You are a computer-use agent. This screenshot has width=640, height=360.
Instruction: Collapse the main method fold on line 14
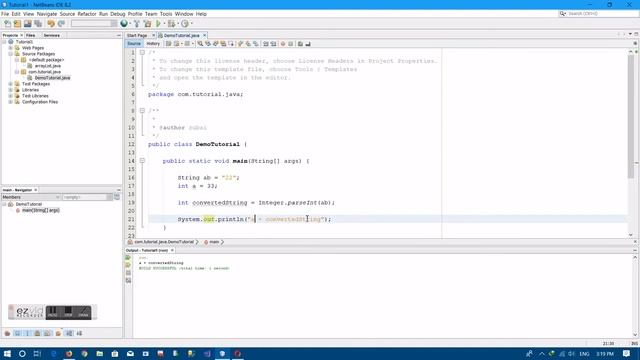(x=142, y=161)
